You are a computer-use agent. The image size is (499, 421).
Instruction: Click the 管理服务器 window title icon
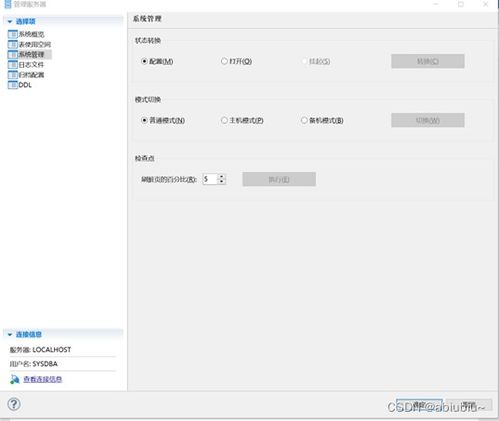[8, 4]
